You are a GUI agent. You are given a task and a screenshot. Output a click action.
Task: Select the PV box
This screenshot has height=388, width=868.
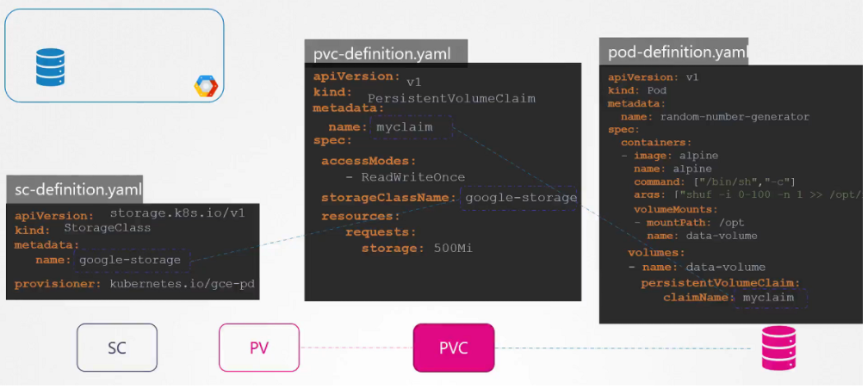[x=259, y=348]
